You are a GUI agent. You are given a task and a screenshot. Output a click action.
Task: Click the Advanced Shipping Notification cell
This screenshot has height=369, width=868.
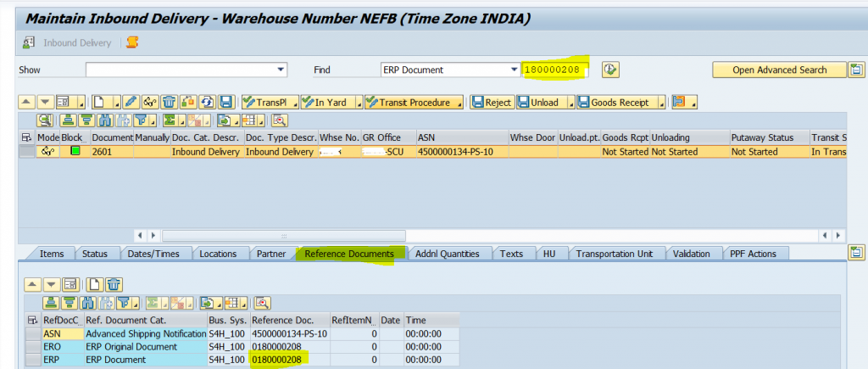tap(146, 333)
